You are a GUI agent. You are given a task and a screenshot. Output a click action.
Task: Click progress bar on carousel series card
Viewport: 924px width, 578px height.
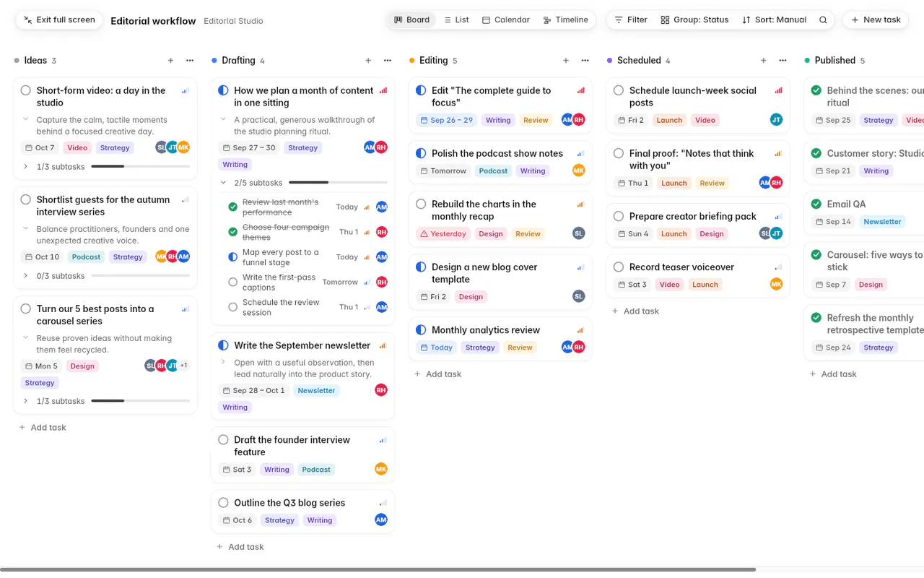140,401
